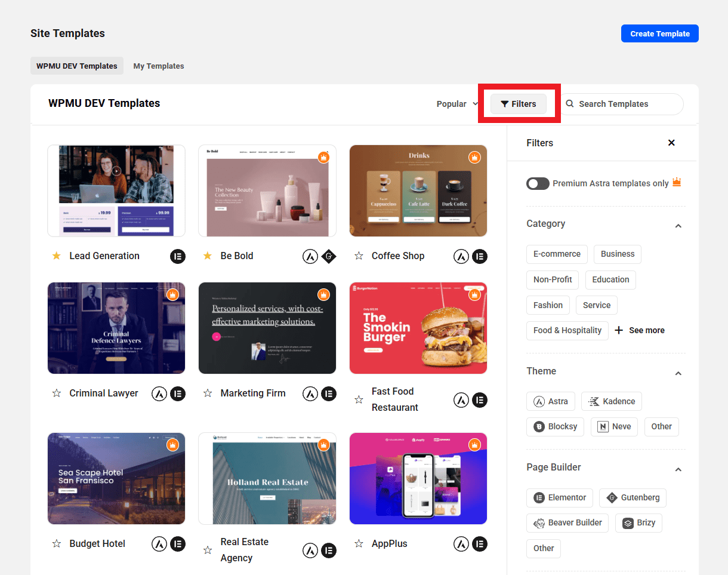Click Elementor icon on Real Estate Agency

point(329,551)
